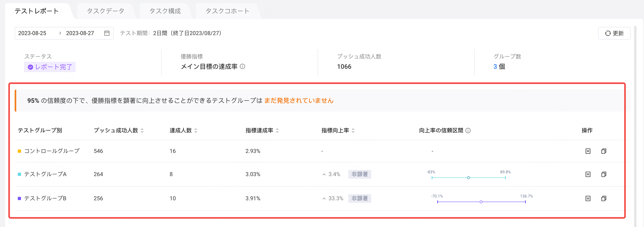Sort by 指標達成率 column

click(277, 130)
